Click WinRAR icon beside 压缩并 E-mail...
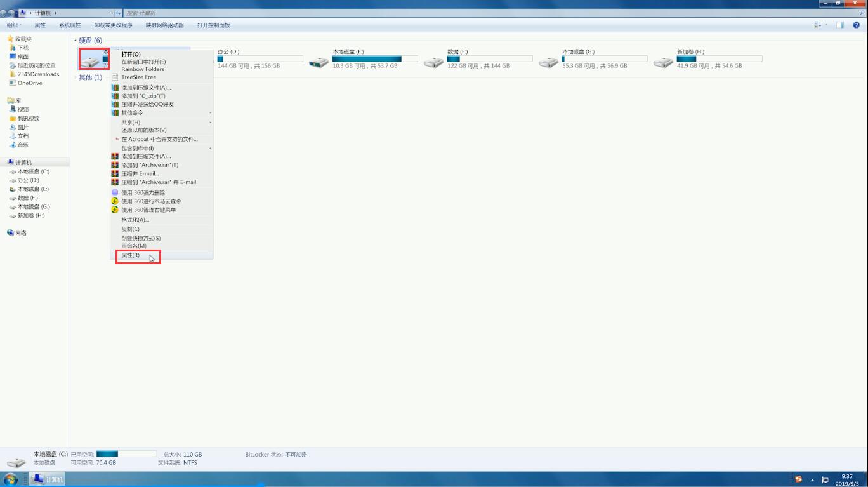The height and width of the screenshot is (487, 868). pyautogui.click(x=115, y=173)
